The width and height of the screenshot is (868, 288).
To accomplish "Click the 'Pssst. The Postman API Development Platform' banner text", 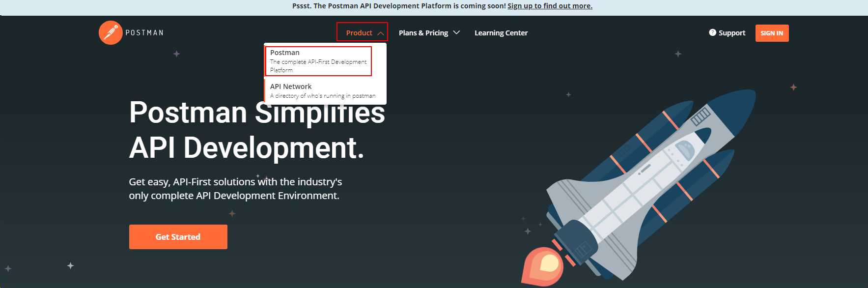I will (399, 6).
